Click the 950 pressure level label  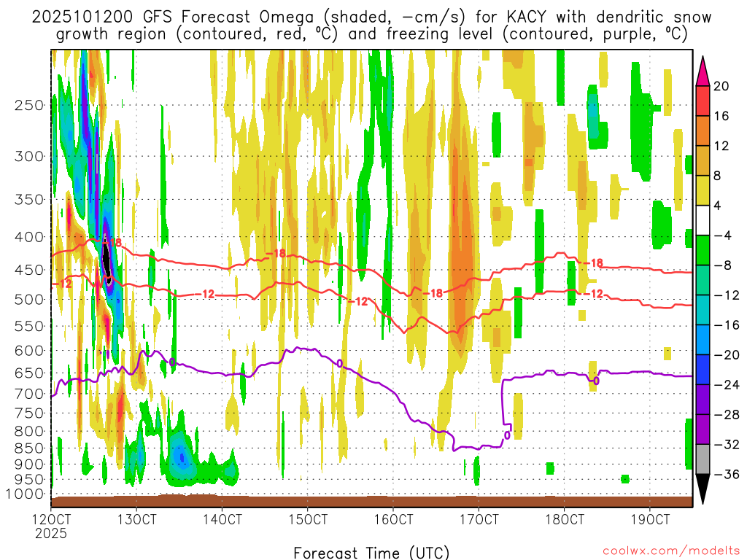29,480
